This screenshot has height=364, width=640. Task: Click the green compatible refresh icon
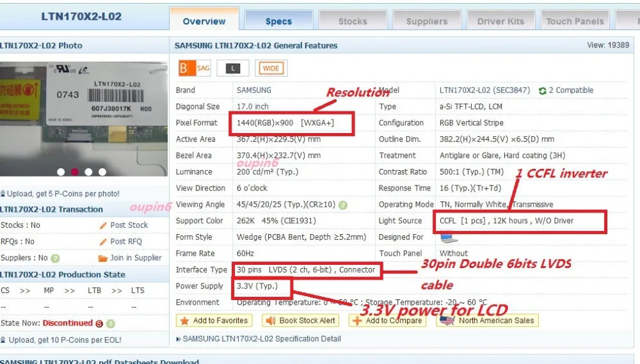click(x=542, y=91)
